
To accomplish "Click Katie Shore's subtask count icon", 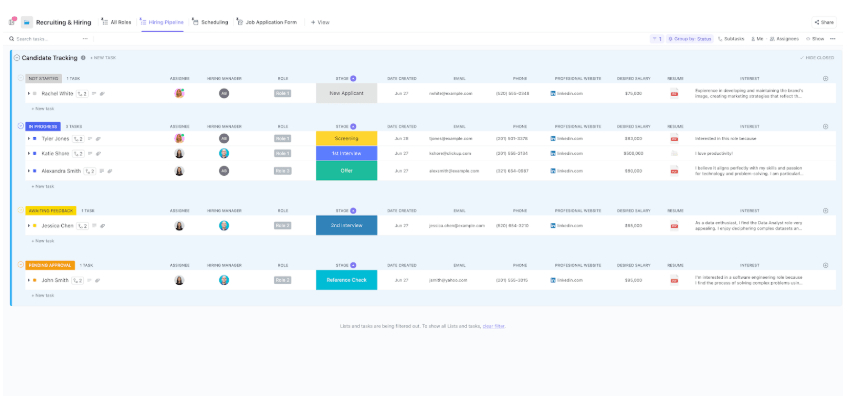I will pos(79,154).
